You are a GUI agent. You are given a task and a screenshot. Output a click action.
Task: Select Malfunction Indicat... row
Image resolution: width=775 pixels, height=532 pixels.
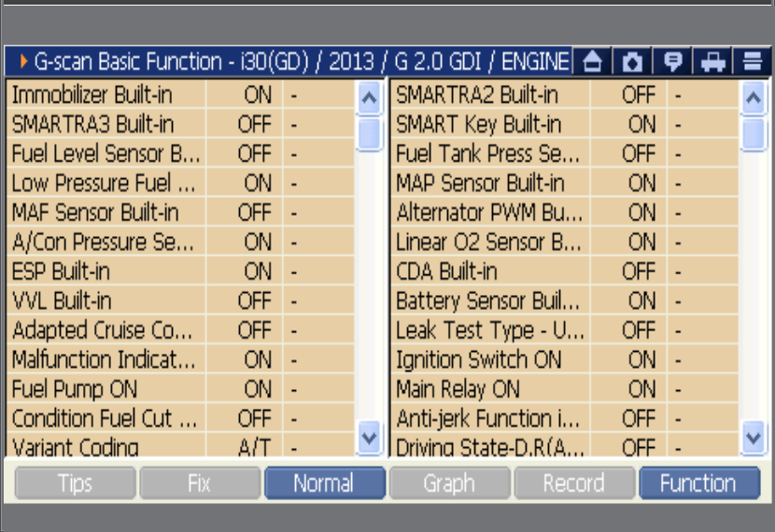pyautogui.click(x=180, y=359)
